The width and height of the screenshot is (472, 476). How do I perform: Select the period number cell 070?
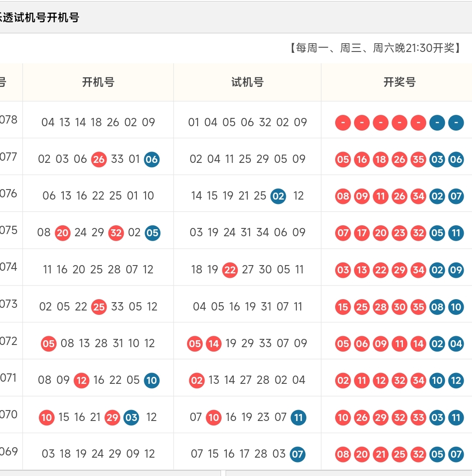pyautogui.click(x=8, y=414)
